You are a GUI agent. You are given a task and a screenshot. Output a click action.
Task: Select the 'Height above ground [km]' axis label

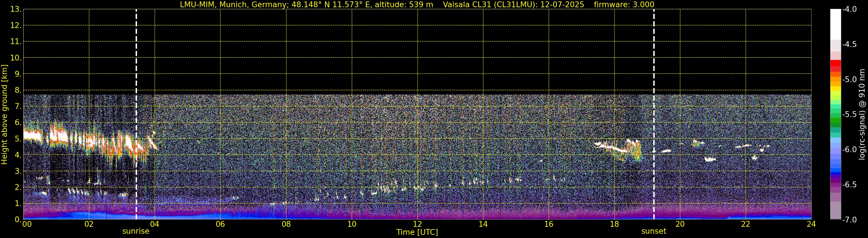[x=4, y=115]
